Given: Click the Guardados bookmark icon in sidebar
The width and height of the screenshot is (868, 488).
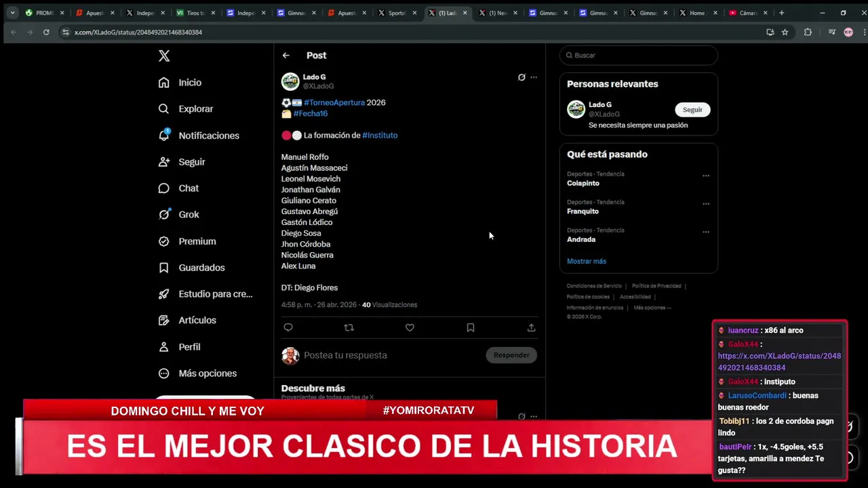Looking at the screenshot, I should click(163, 268).
